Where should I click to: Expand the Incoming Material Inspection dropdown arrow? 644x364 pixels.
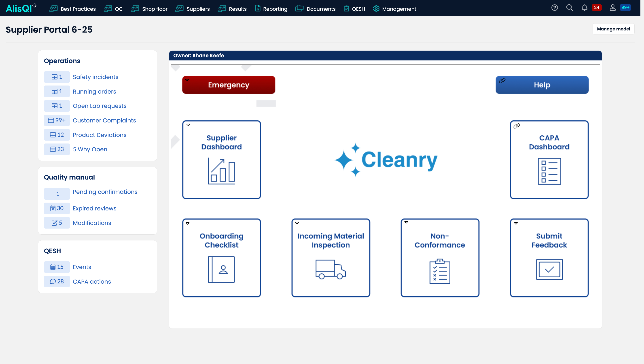[297, 223]
